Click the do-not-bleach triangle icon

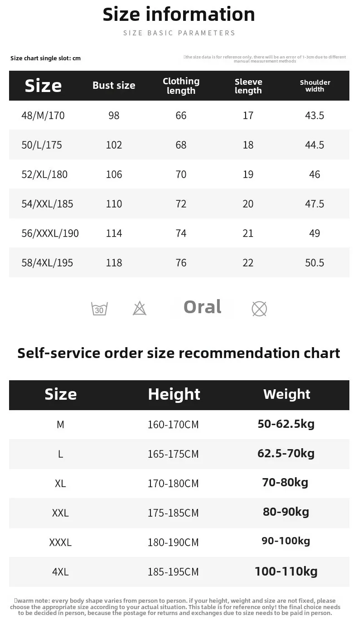point(140,309)
